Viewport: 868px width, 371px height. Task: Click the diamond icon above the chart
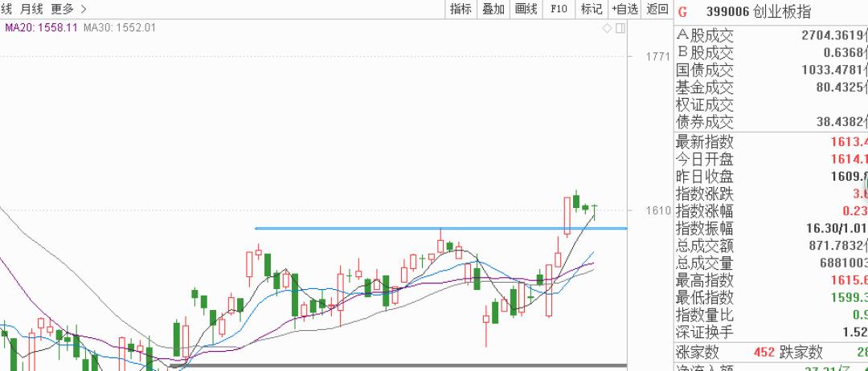pyautogui.click(x=608, y=28)
